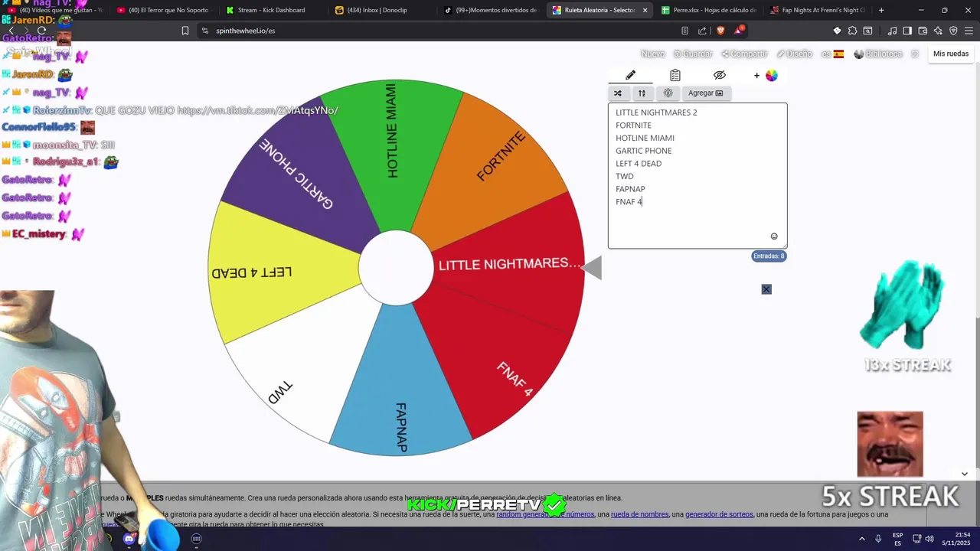This screenshot has height=551, width=980.
Task: Open the color wheel add-wheel button
Action: coord(766,75)
